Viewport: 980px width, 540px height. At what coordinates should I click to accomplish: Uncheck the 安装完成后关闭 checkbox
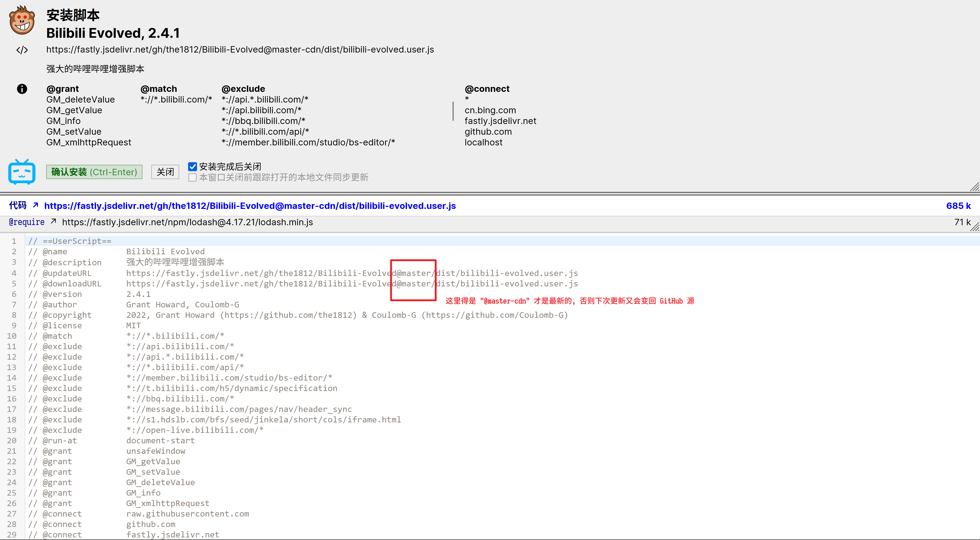click(x=192, y=166)
